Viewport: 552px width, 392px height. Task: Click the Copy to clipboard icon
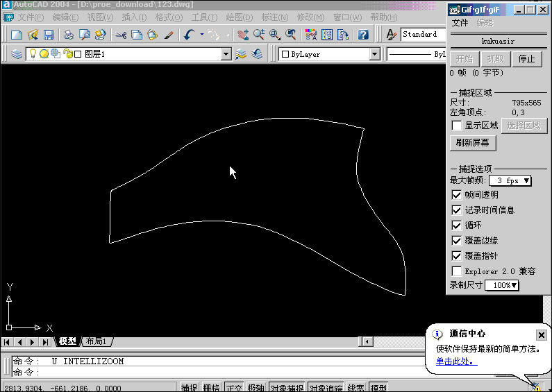tap(137, 35)
